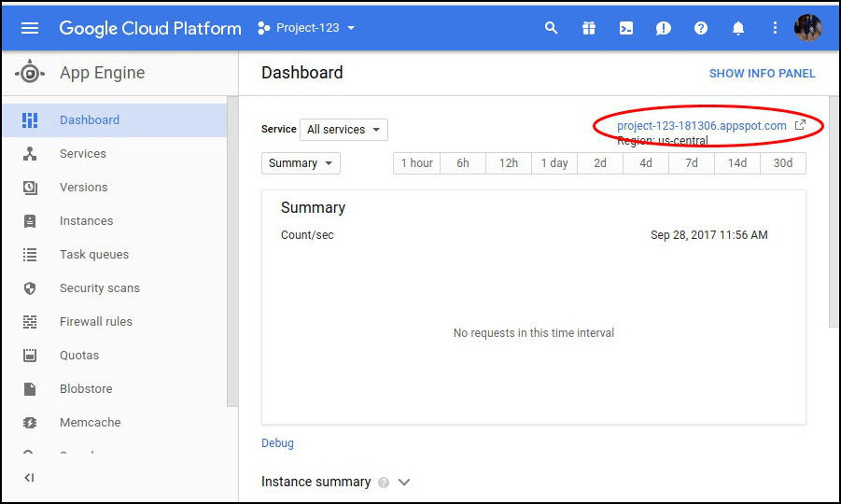Image resolution: width=841 pixels, height=504 pixels.
Task: Click the project hexagon icon beside Project-123
Action: [x=263, y=28]
